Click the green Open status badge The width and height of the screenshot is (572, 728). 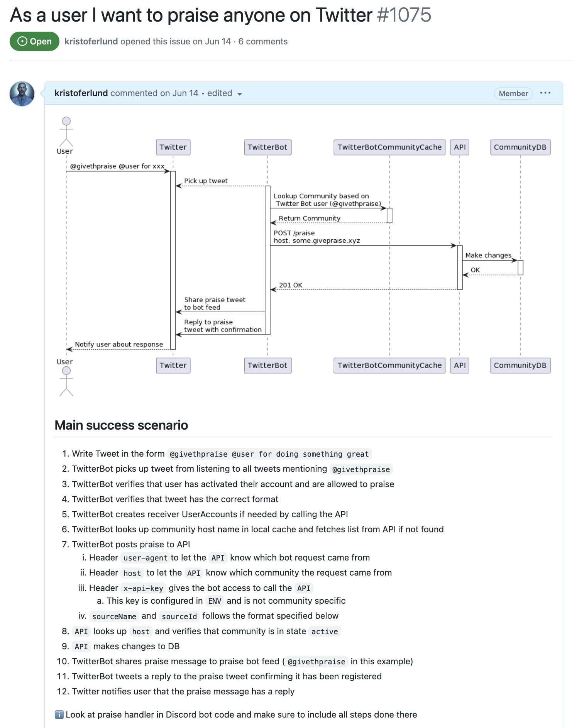tap(34, 41)
